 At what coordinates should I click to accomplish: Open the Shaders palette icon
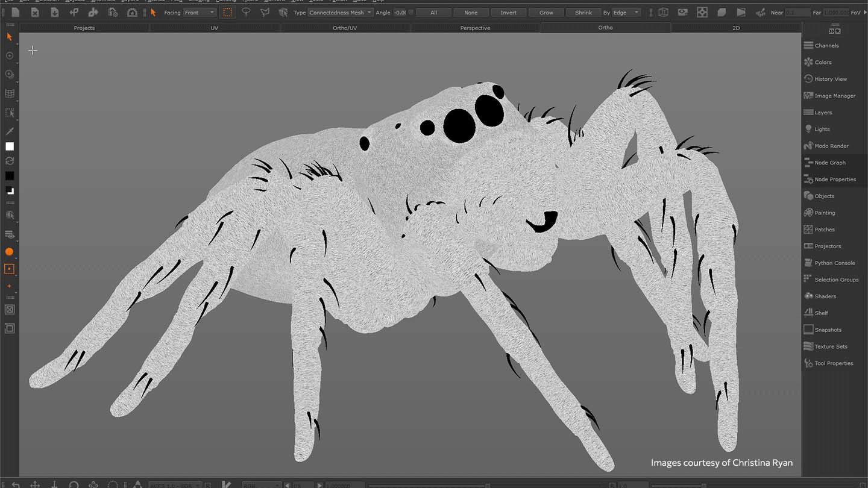coord(809,296)
